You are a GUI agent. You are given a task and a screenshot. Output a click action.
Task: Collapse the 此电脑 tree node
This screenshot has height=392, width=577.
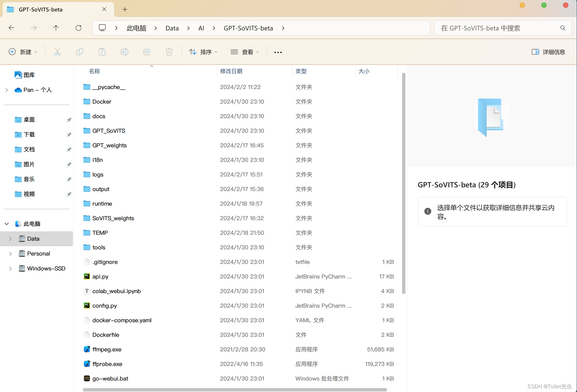point(7,224)
